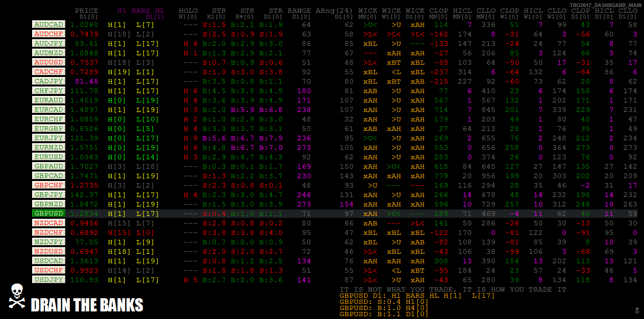Click the 'GBPUSD: B:1.1 D1[0]' line
Image resolution: width=644 pixels, height=319 pixels.
384,314
